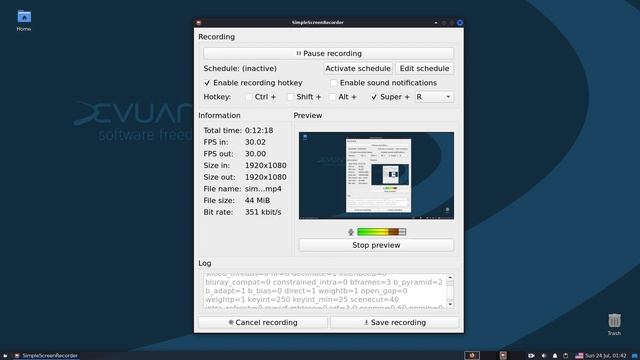
Task: Click the File size value 44 MiB
Action: tap(257, 201)
